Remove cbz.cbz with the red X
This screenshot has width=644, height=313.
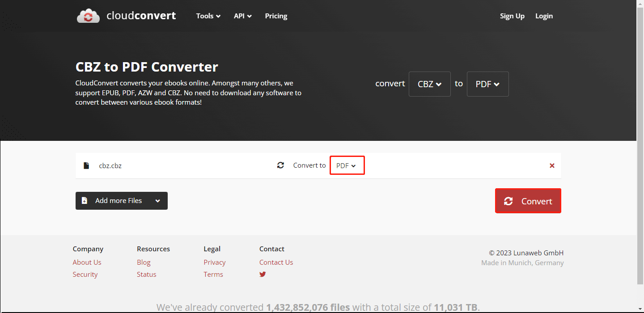(552, 165)
